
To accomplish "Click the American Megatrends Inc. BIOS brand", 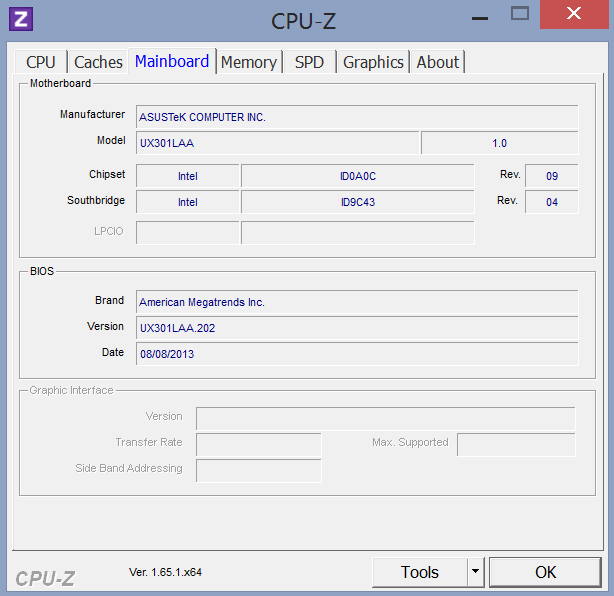I will (357, 302).
